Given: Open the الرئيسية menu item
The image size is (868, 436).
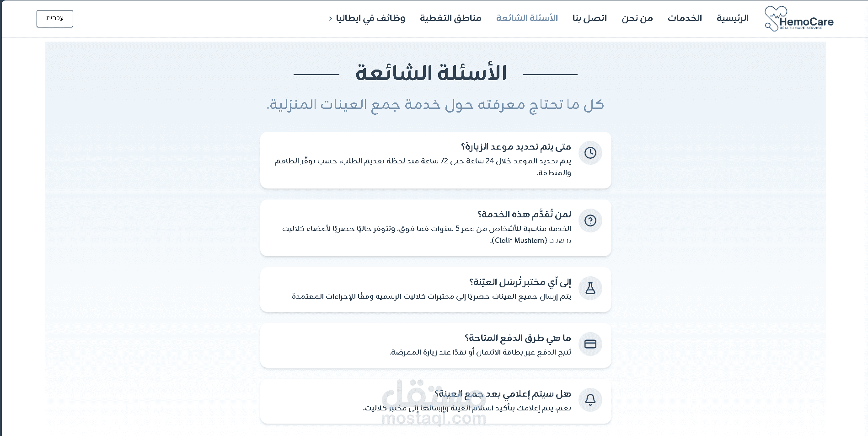Looking at the screenshot, I should tap(733, 18).
